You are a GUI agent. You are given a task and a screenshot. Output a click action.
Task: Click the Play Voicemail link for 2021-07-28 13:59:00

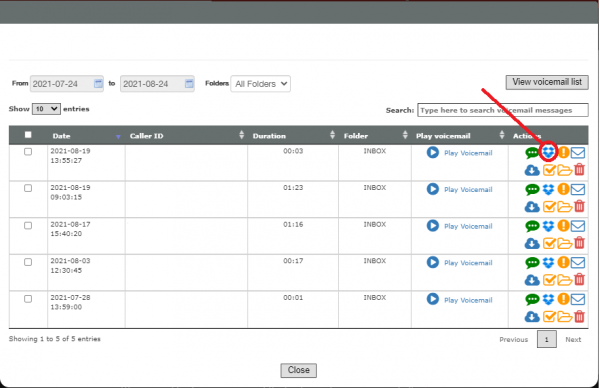tap(468, 300)
